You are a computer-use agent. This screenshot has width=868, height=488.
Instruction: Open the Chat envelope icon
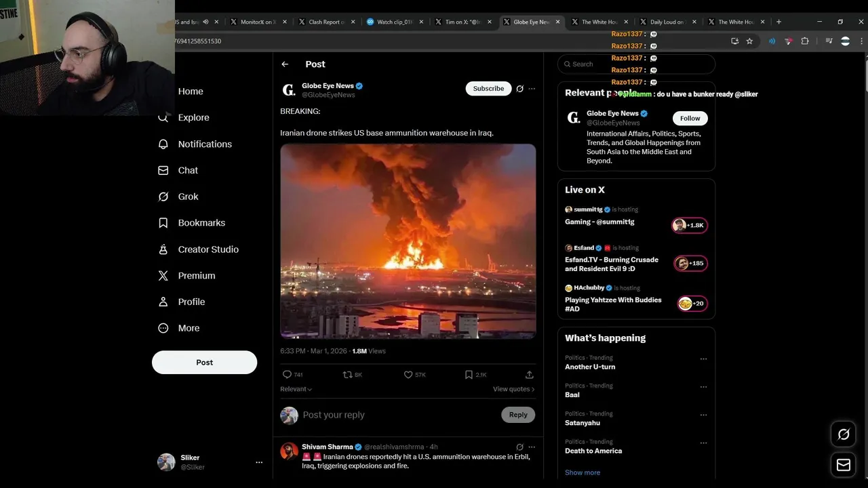coord(163,170)
